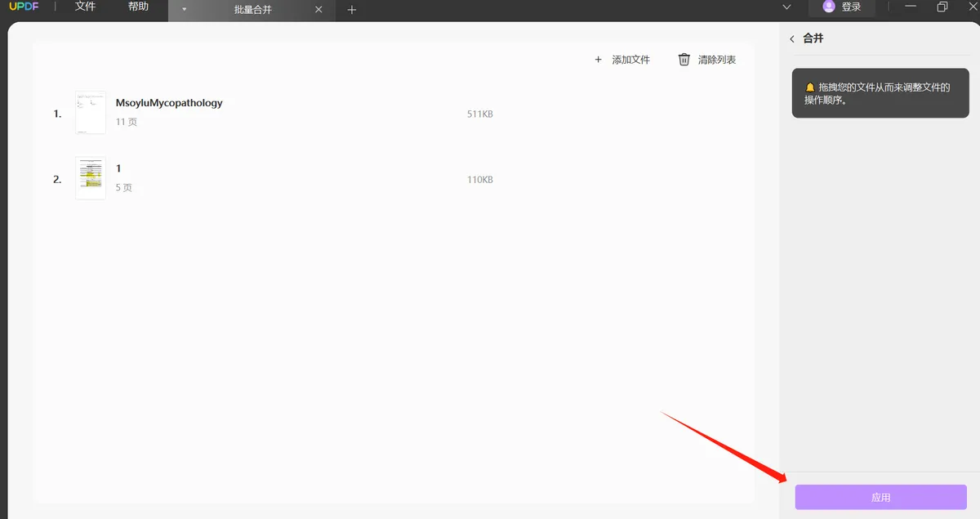Open a new tab with plus icon
The height and width of the screenshot is (519, 980).
point(352,10)
